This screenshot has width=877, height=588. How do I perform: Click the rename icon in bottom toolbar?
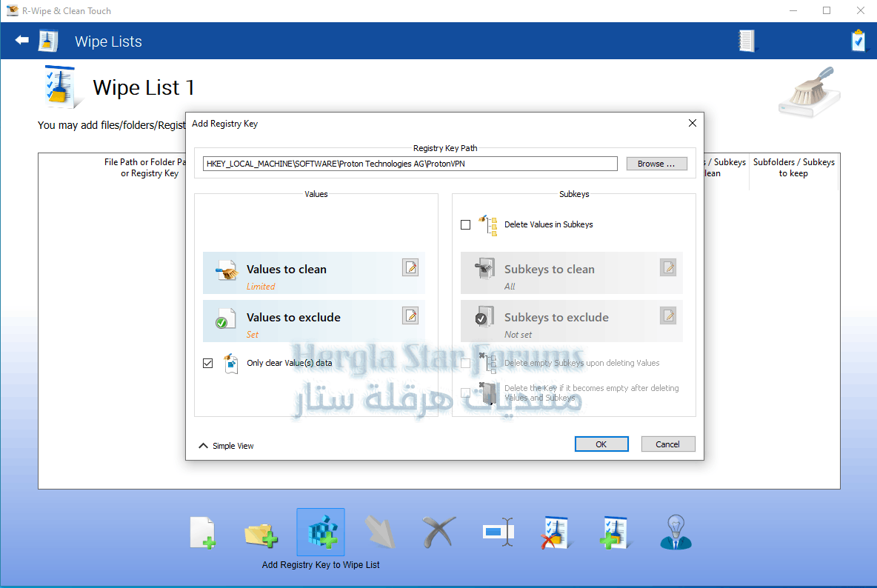pyautogui.click(x=497, y=532)
